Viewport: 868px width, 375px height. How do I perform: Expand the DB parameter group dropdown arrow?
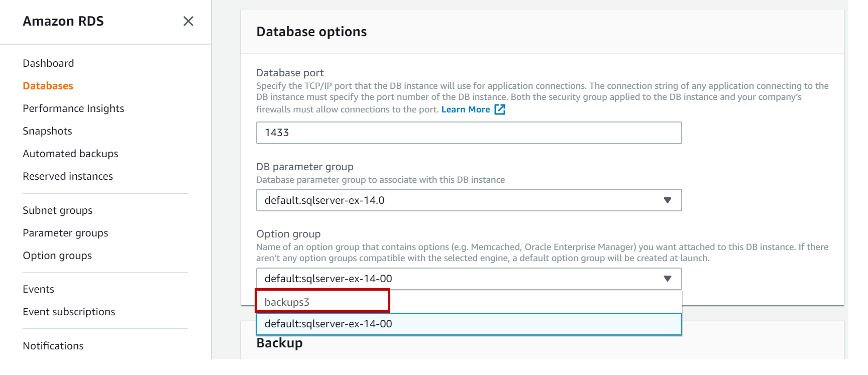click(x=667, y=200)
